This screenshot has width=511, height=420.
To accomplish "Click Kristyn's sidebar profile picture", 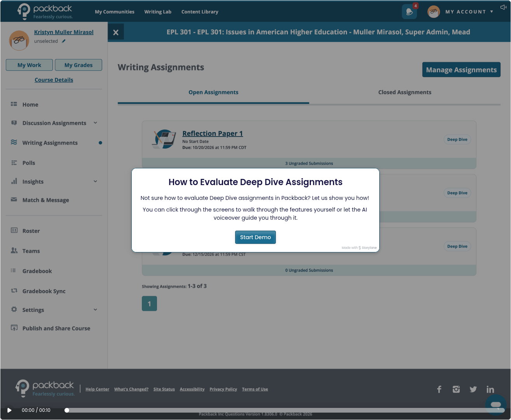I will (19, 40).
